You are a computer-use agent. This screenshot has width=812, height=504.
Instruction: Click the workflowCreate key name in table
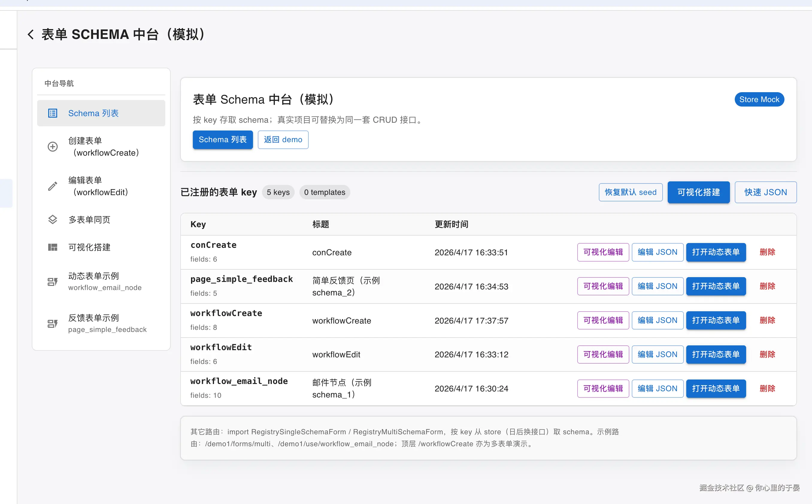coord(226,313)
